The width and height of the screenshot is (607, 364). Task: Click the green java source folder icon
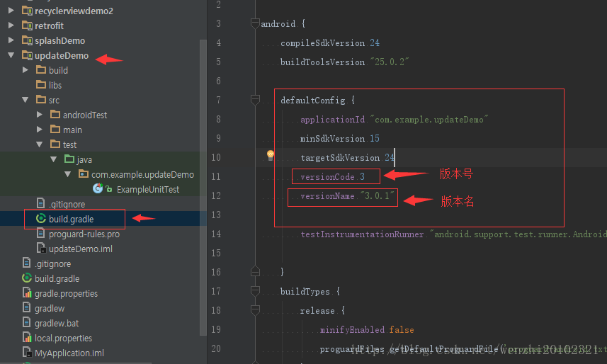click(x=69, y=159)
